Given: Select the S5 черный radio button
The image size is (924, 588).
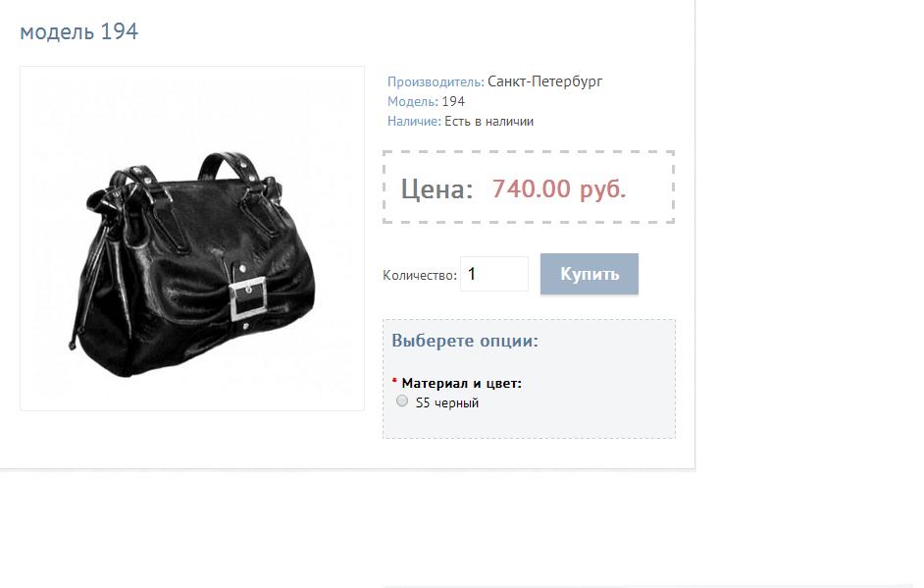Looking at the screenshot, I should [x=402, y=401].
